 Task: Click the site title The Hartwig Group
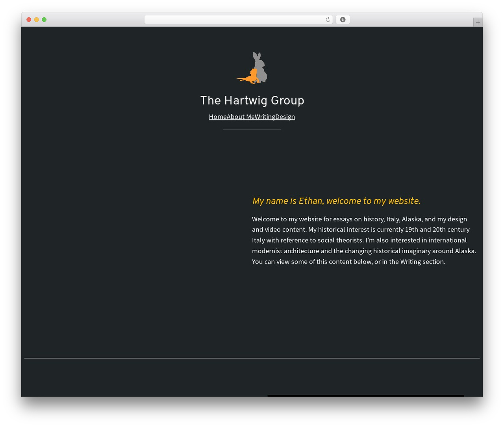(x=252, y=100)
